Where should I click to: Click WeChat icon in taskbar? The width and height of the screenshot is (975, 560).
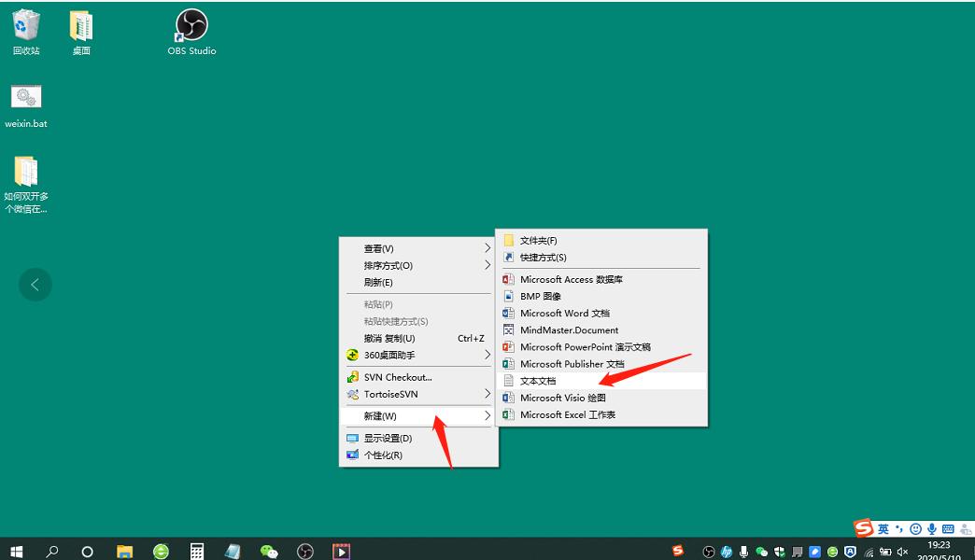(269, 552)
